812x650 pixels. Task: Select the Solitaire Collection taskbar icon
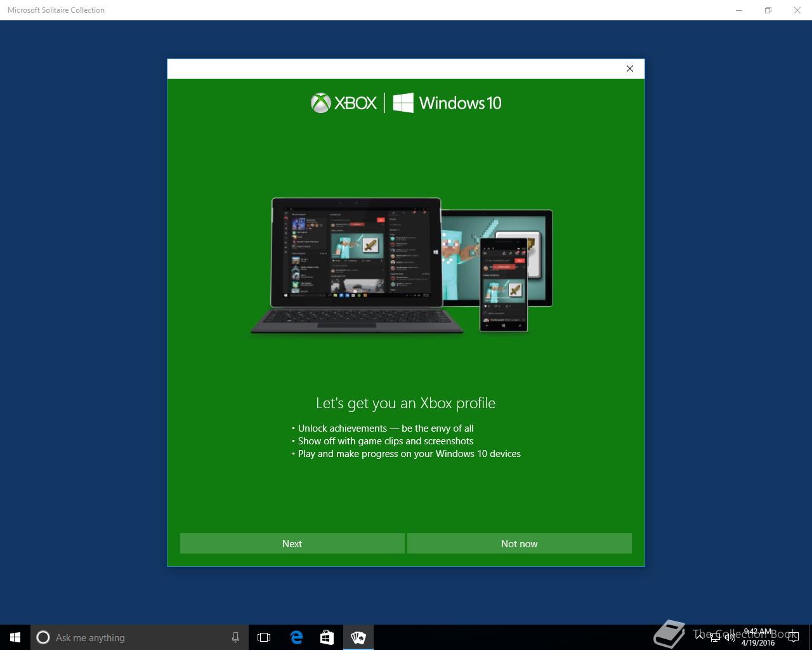click(x=358, y=637)
